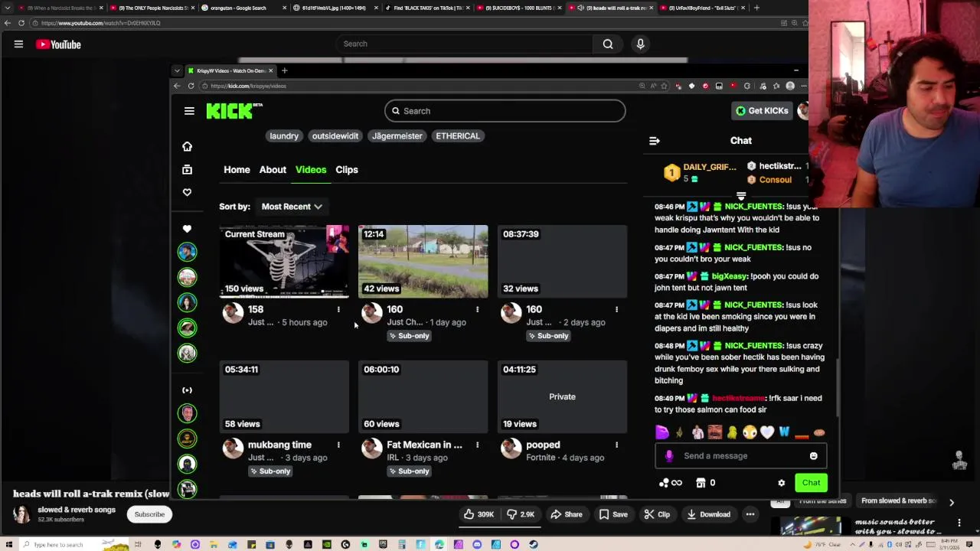980x551 pixels.
Task: Click the purple microphone chat icon
Action: [x=669, y=456]
